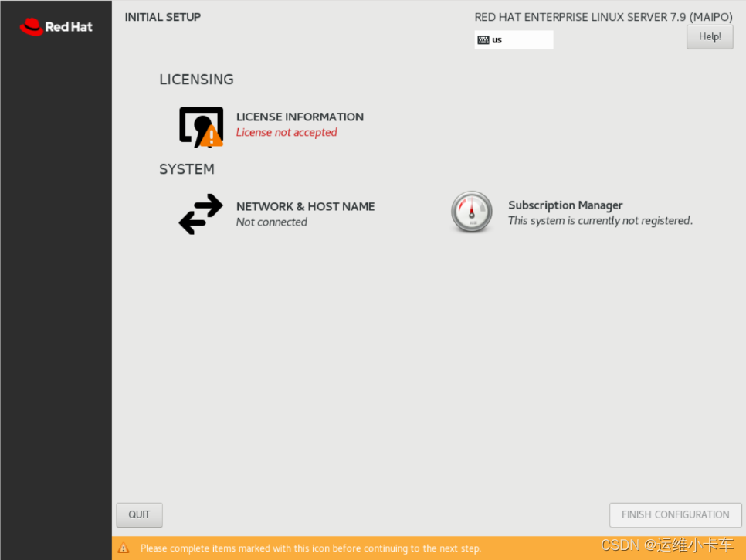Screen dimensions: 746x560
Task: Click the Red Hat Enterprise Linux Server 7.9 title
Action: click(603, 17)
